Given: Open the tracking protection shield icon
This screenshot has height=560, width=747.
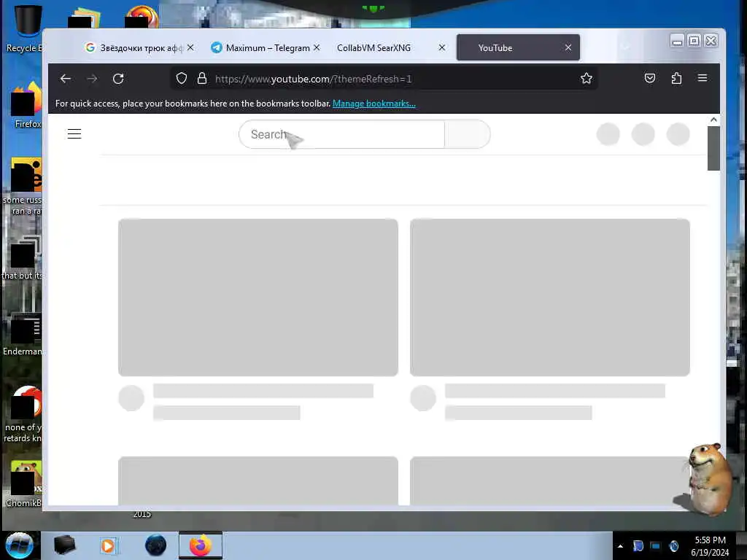Looking at the screenshot, I should click(x=182, y=78).
